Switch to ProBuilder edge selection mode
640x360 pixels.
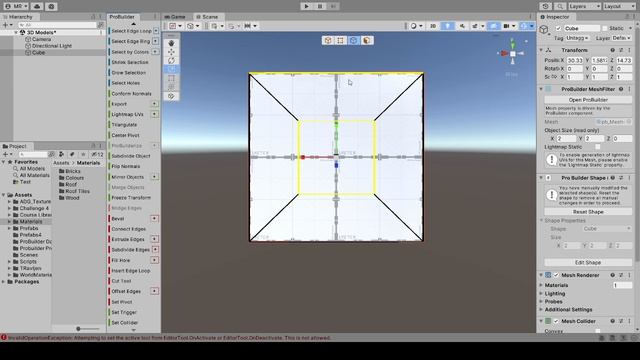pyautogui.click(x=353, y=40)
